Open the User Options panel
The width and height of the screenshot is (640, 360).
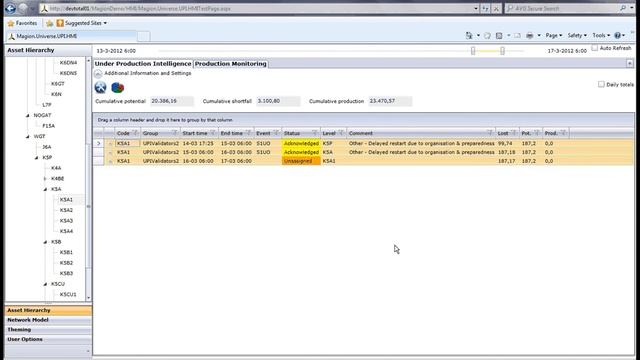[x=48, y=340]
